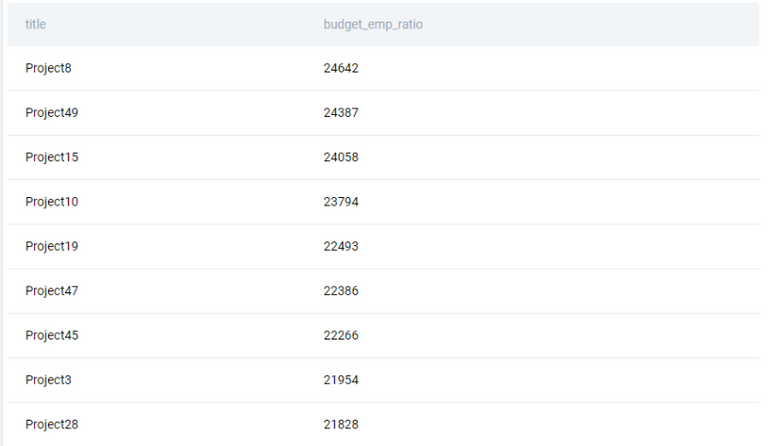Click the value 21954
The height and width of the screenshot is (446, 768).
point(341,380)
